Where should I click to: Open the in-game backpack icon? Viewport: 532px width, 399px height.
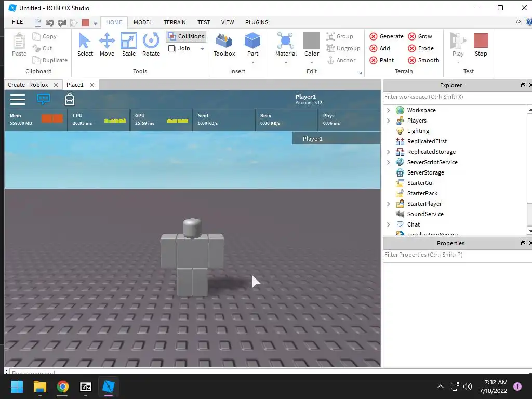click(x=70, y=99)
